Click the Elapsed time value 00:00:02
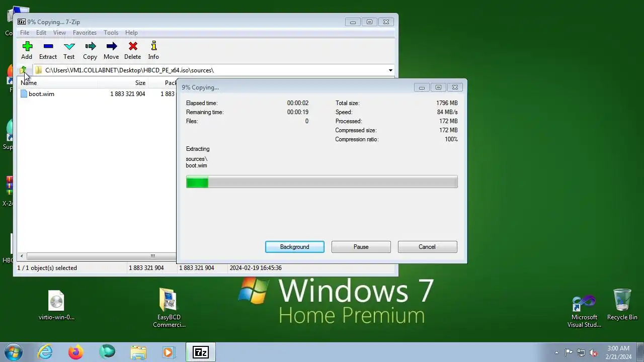Screen dimensions: 644x362 click(298, 103)
